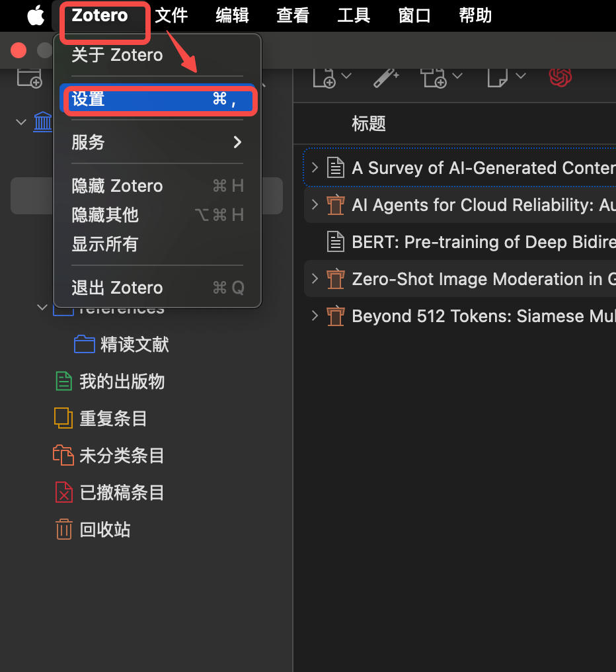The image size is (616, 672).
Task: Choose 退出 Zotero menu entry
Action: pos(157,288)
